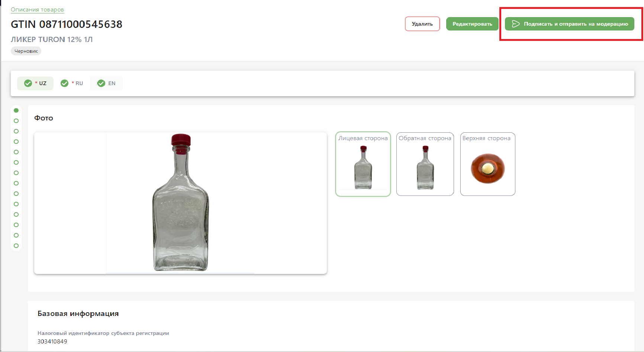Click Подписать и отправить на модерацию
This screenshot has height=352, width=644.
click(x=569, y=24)
